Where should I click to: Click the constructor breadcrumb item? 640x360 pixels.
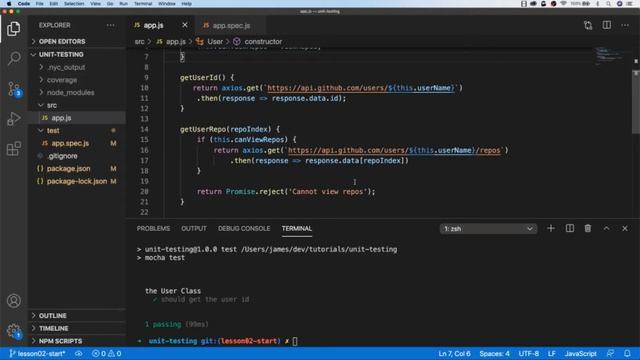coord(258,42)
